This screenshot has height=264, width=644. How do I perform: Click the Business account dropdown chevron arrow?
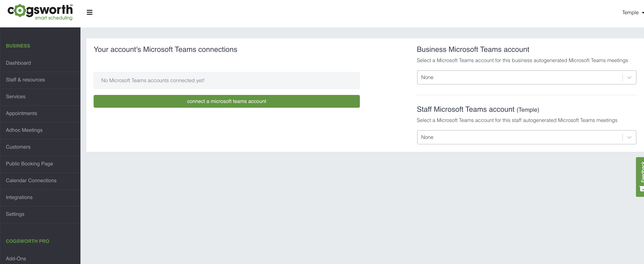[629, 78]
